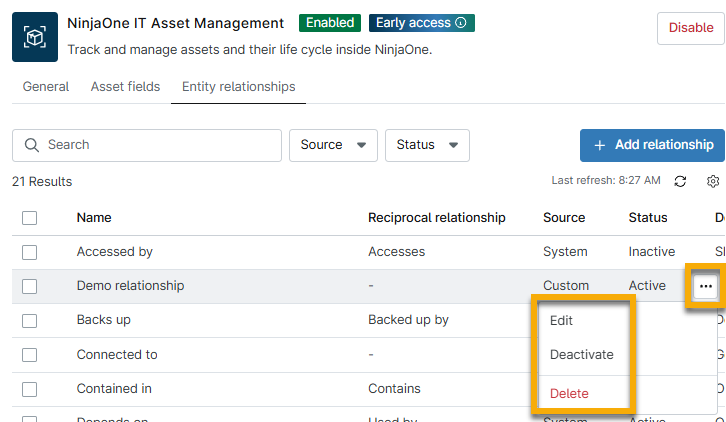
Task: Open table settings gear icon
Action: point(713,181)
